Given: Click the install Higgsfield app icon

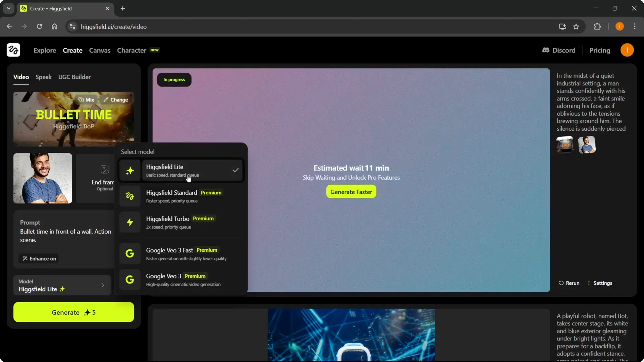Looking at the screenshot, I should point(562,26).
